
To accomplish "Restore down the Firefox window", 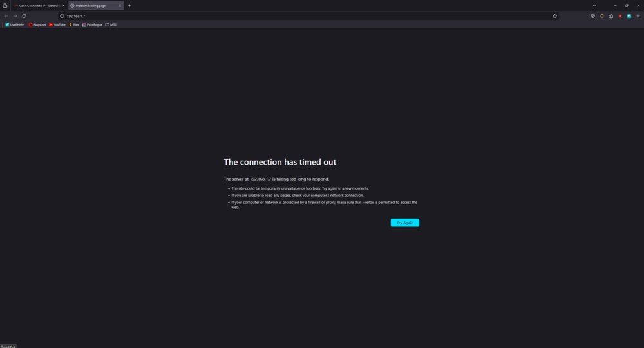I will (627, 6).
